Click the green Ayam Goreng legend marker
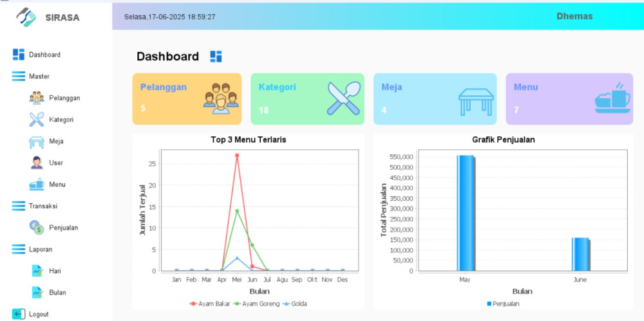The image size is (644, 321). (237, 304)
